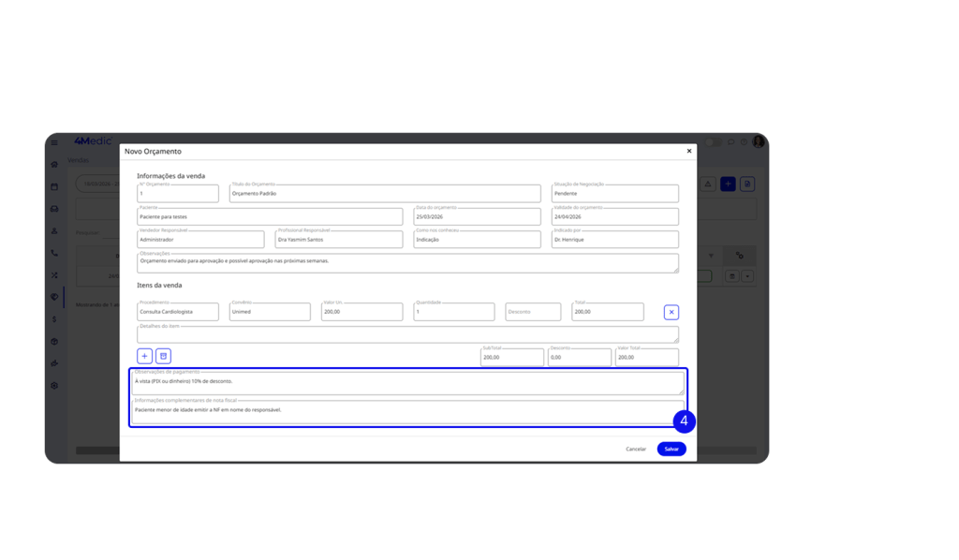This screenshot has width=959, height=560.
Task: Click the document icon in page toolbar
Action: 747,184
